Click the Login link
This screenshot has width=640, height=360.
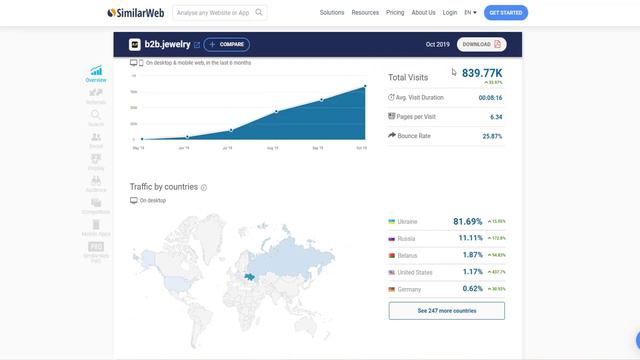click(x=450, y=13)
